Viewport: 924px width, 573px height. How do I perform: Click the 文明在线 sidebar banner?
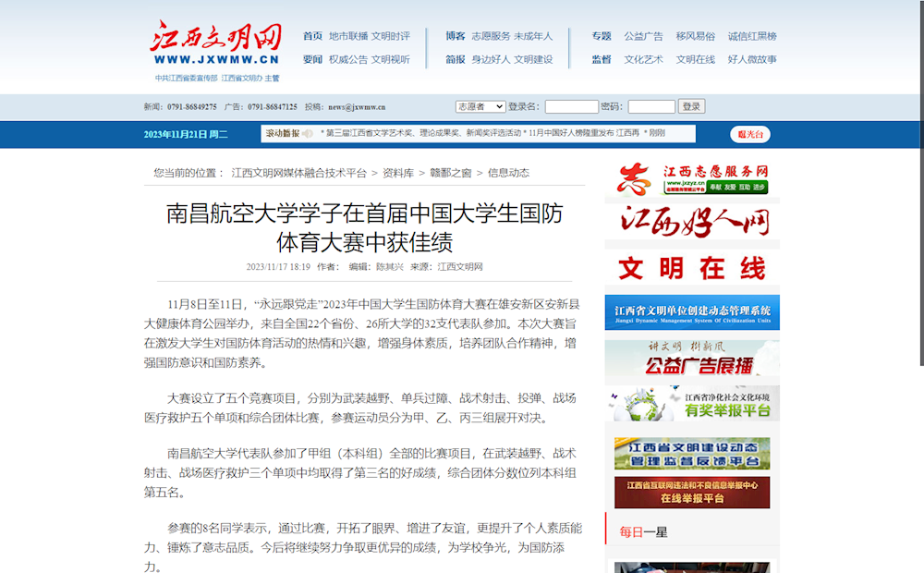pos(691,267)
